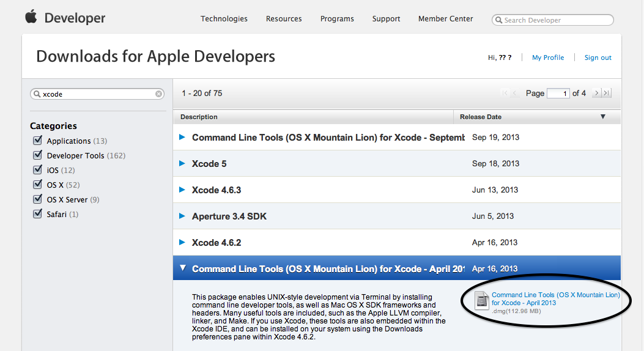Expand the Xcode 5 row
Screen dimensions: 644x351
182,163
